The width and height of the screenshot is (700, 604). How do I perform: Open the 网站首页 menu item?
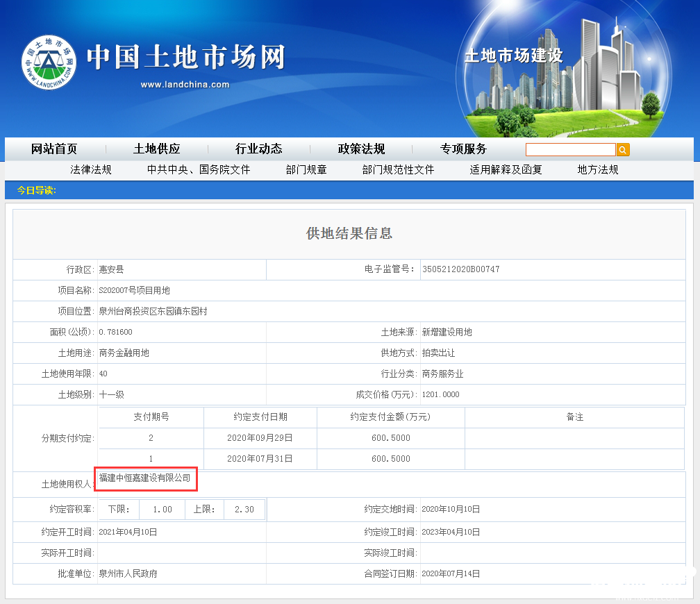point(54,149)
